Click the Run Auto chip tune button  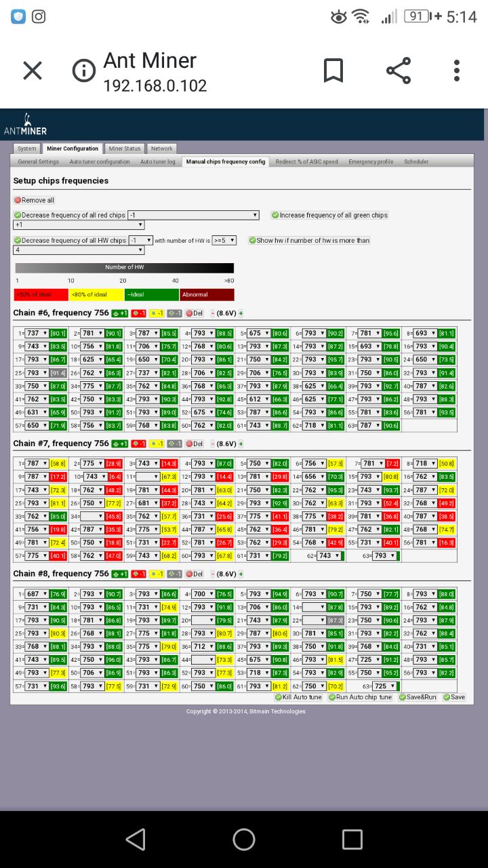(x=360, y=697)
